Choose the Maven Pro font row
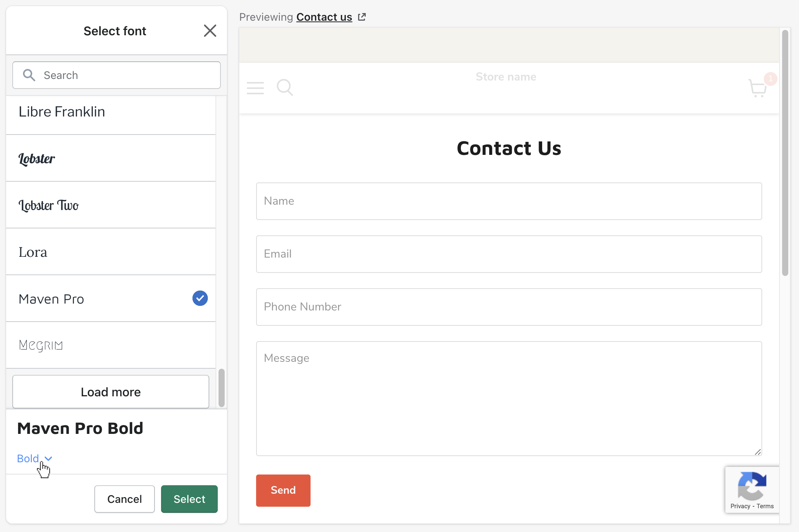 111,299
